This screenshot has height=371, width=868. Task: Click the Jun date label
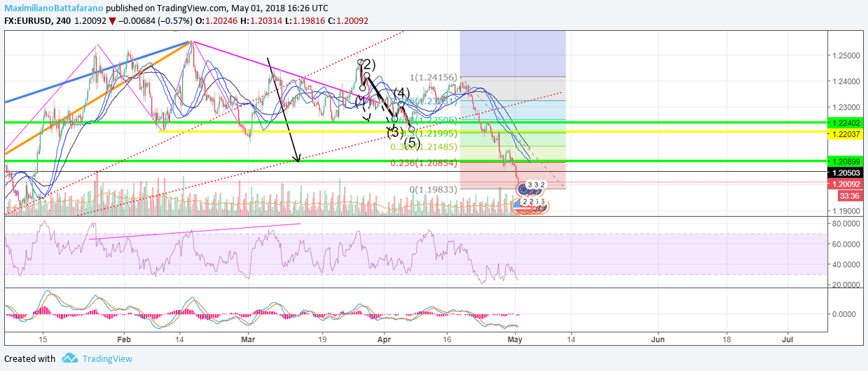coord(659,338)
